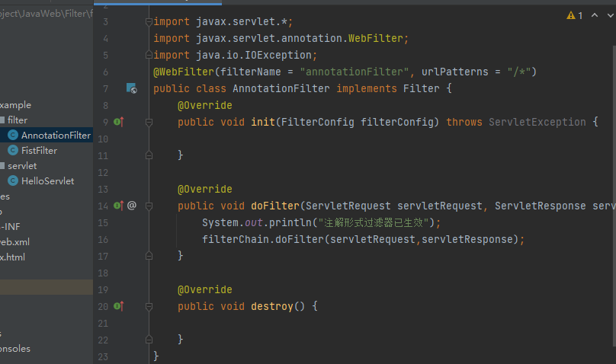Screen dimensions: 616x364
Task: Open AnnotationFilter class in project tree
Action: pos(55,136)
